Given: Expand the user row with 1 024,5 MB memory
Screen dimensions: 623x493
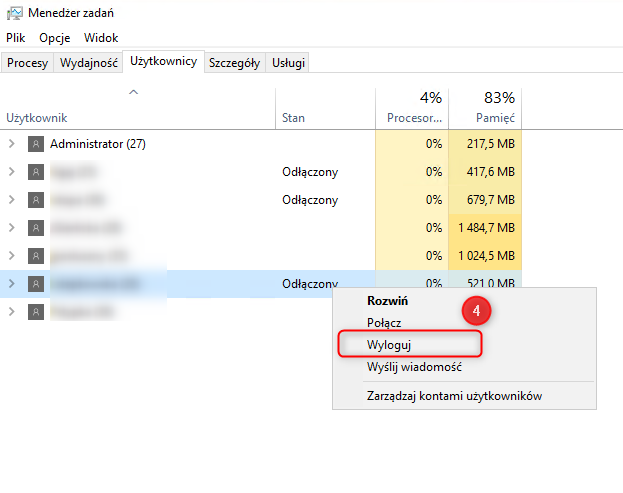Looking at the screenshot, I should point(12,255).
